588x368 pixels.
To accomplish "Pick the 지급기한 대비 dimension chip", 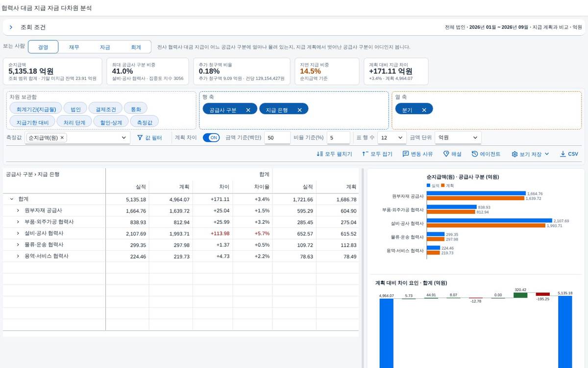I will pyautogui.click(x=32, y=122).
